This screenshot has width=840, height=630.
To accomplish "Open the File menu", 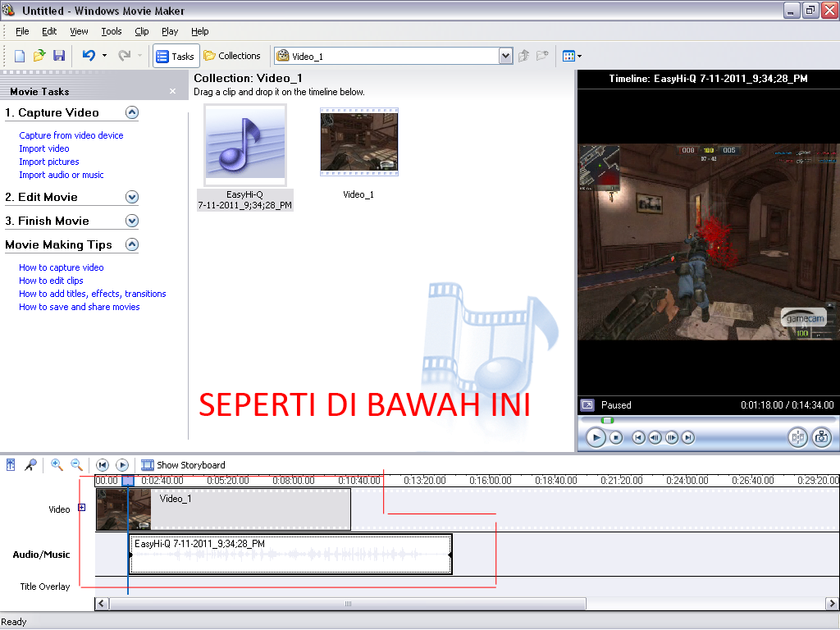I will (22, 31).
